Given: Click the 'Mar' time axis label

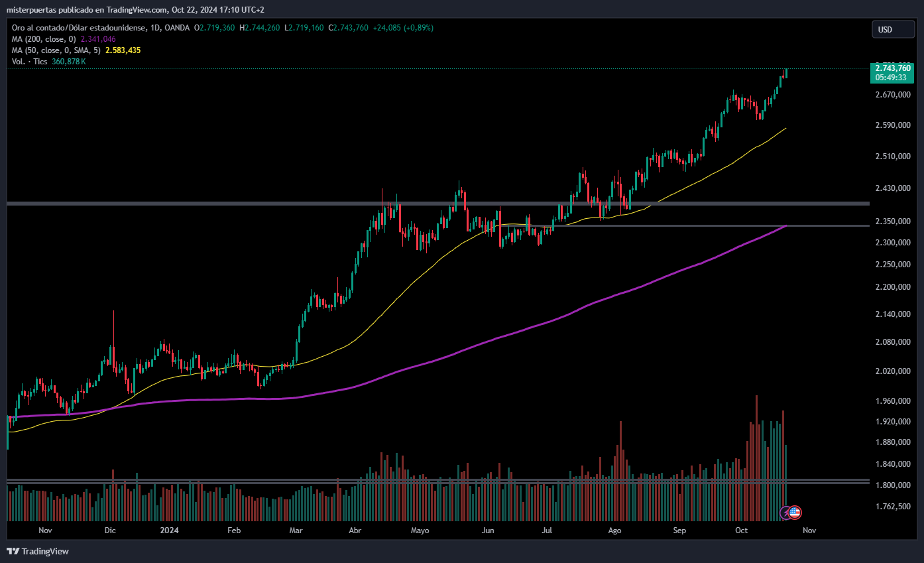Looking at the screenshot, I should (296, 531).
